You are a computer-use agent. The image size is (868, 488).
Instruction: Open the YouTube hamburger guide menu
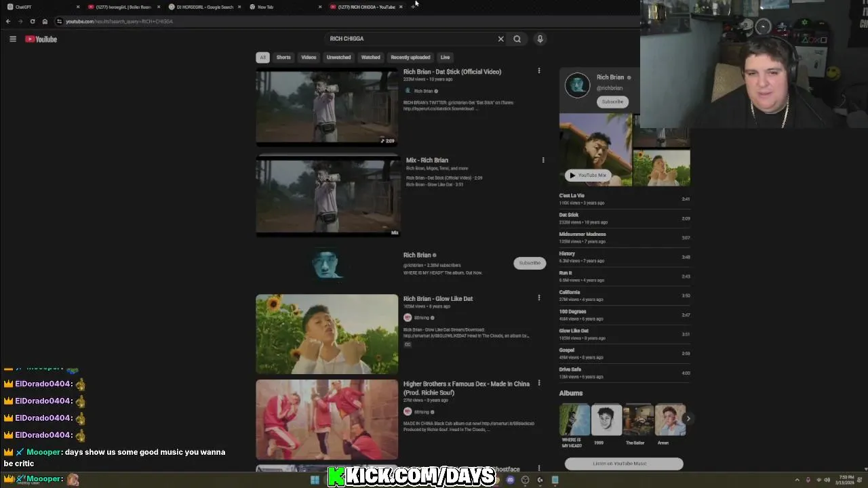[12, 39]
